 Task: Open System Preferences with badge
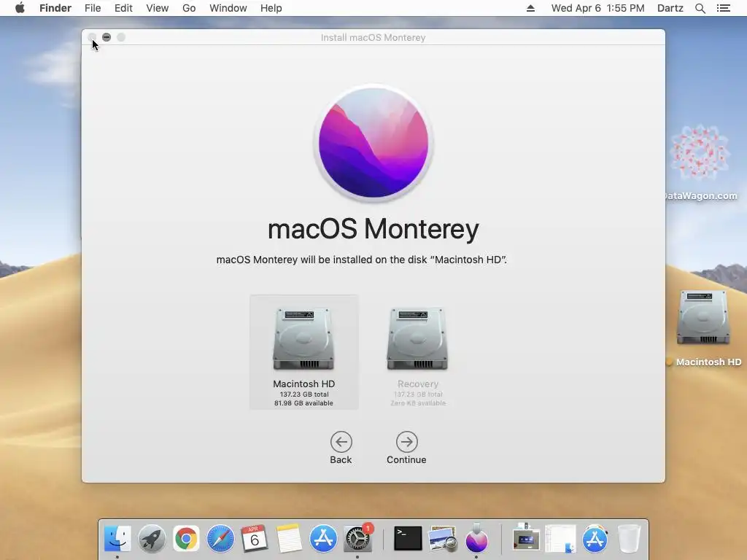coord(357,539)
